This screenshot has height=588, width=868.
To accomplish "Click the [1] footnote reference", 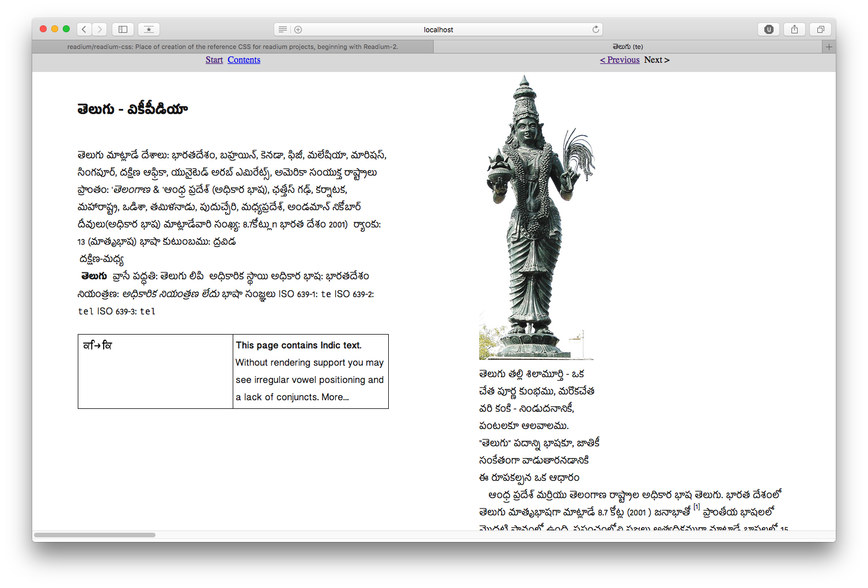I will [x=696, y=507].
